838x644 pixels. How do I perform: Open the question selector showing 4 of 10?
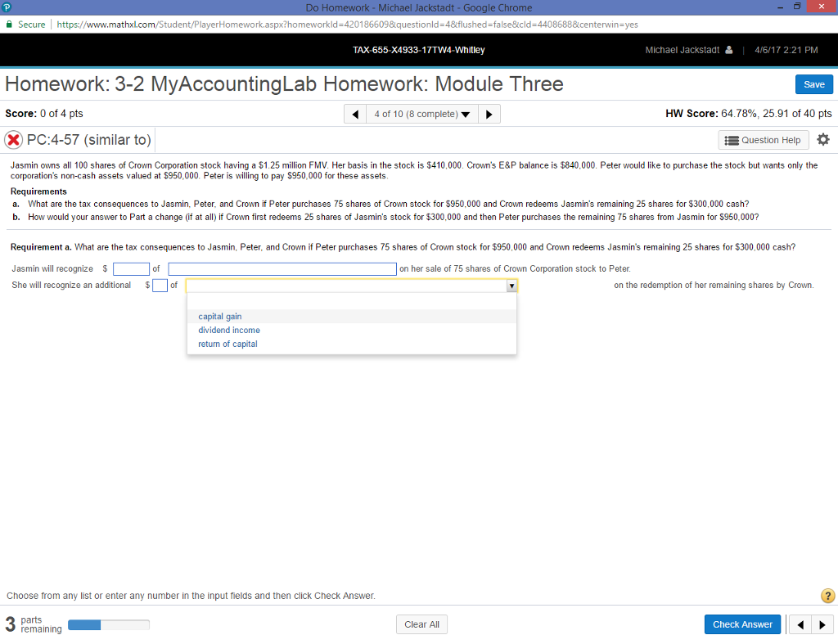[421, 113]
